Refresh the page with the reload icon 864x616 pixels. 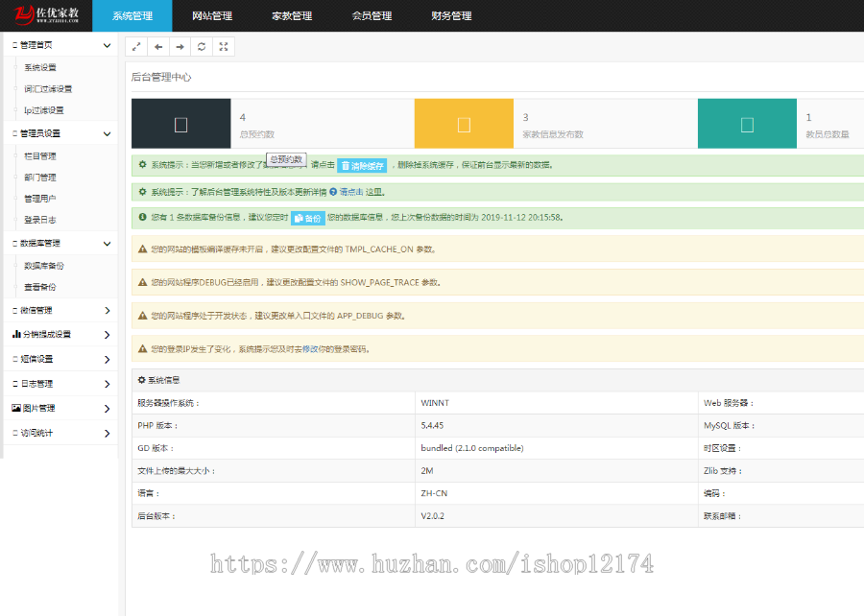click(x=202, y=47)
